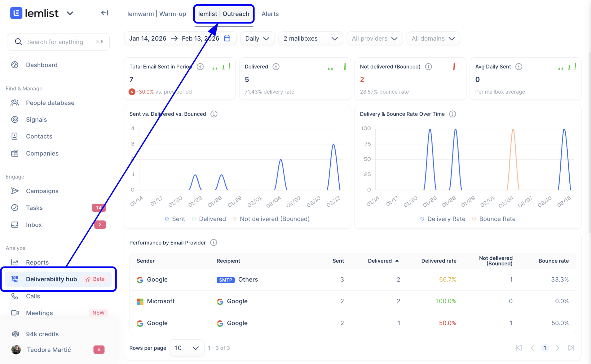Sort table by Delivered rate column
The height and width of the screenshot is (364, 591).
[439, 261]
